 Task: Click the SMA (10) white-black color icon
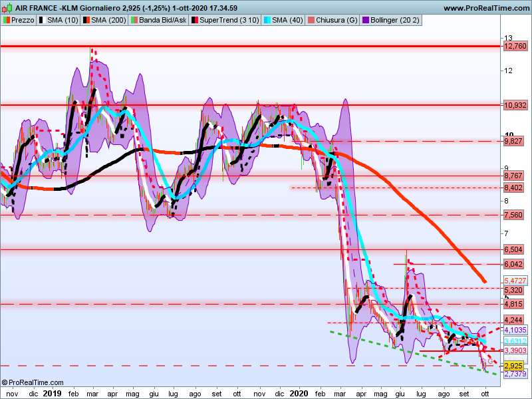[x=43, y=20]
